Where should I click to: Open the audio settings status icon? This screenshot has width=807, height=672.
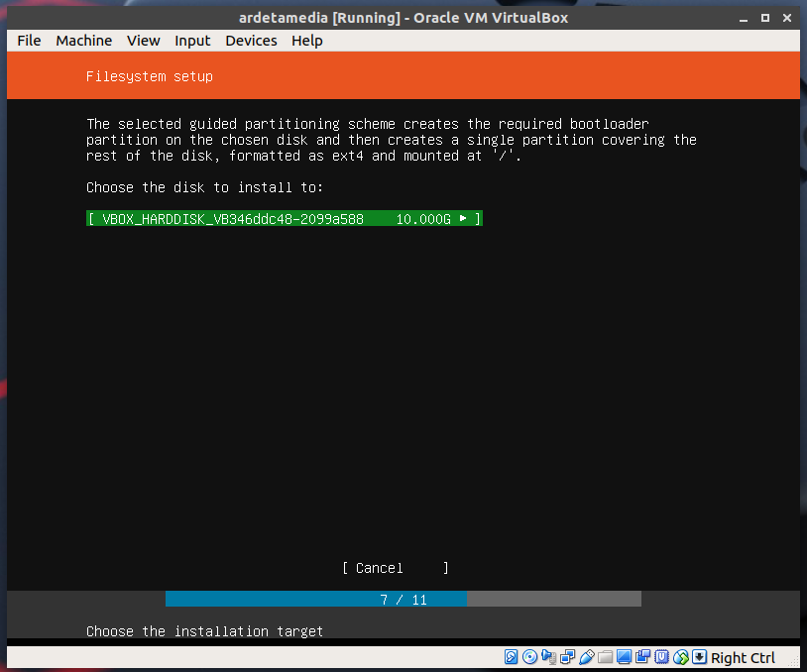tap(549, 657)
